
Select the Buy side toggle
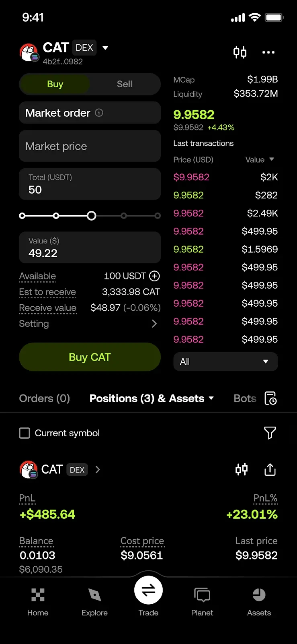tap(55, 84)
